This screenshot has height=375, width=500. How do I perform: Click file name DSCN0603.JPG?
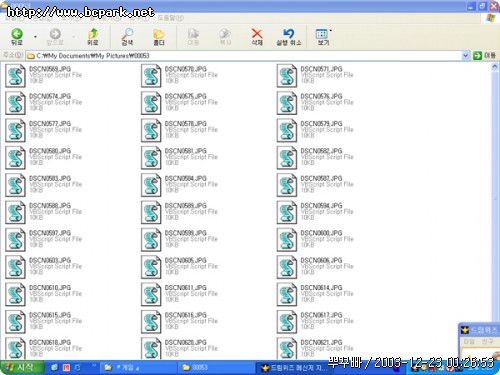50,260
